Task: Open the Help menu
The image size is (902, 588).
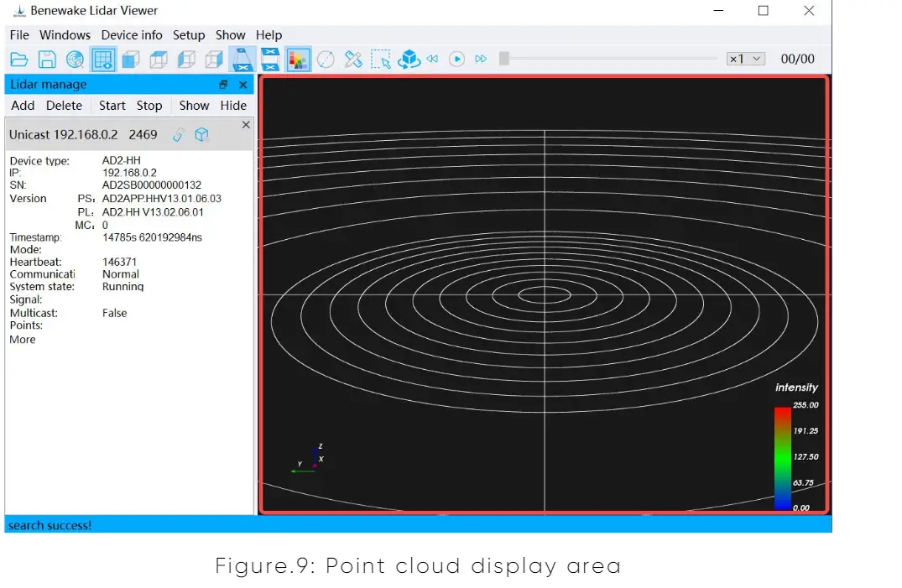Action: [269, 35]
